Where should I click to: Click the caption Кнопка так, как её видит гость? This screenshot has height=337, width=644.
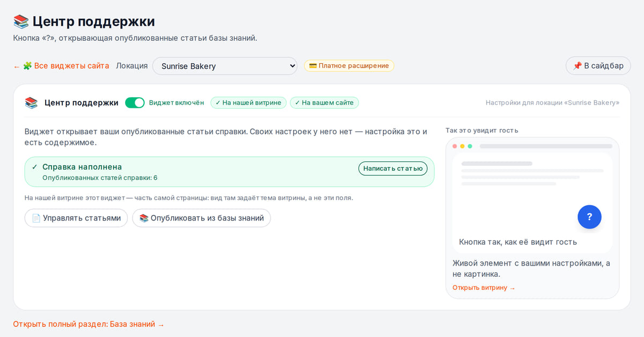pyautogui.click(x=518, y=242)
